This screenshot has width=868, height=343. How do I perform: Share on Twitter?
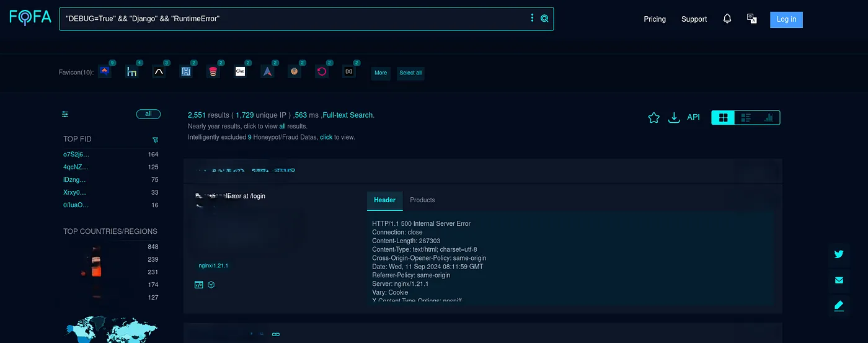tap(839, 254)
